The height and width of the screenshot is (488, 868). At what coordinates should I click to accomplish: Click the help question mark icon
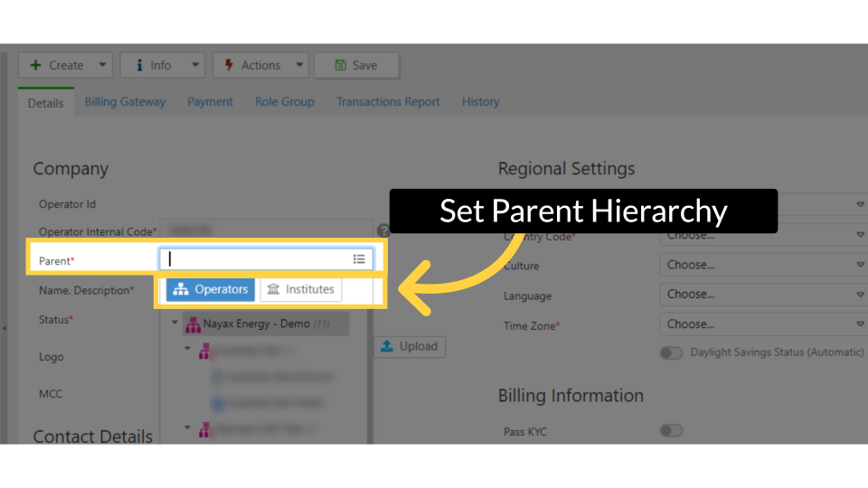pyautogui.click(x=382, y=231)
